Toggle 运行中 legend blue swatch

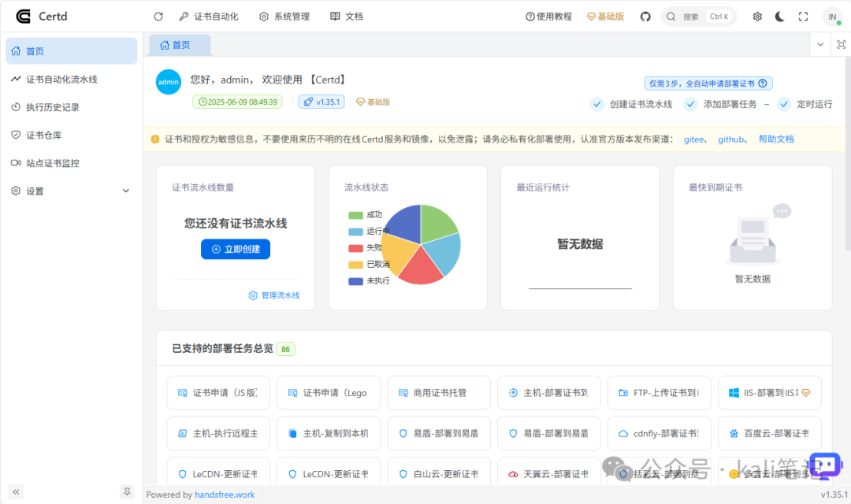(355, 232)
